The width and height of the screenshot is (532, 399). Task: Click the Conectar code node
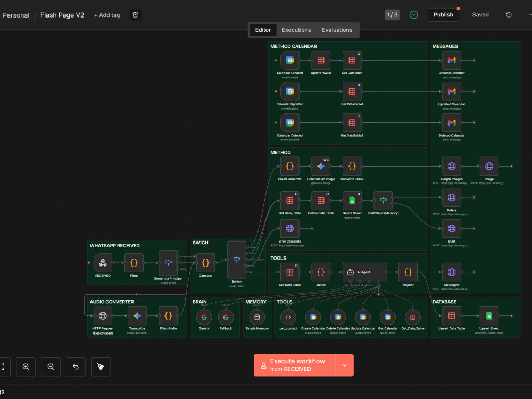[x=205, y=263]
